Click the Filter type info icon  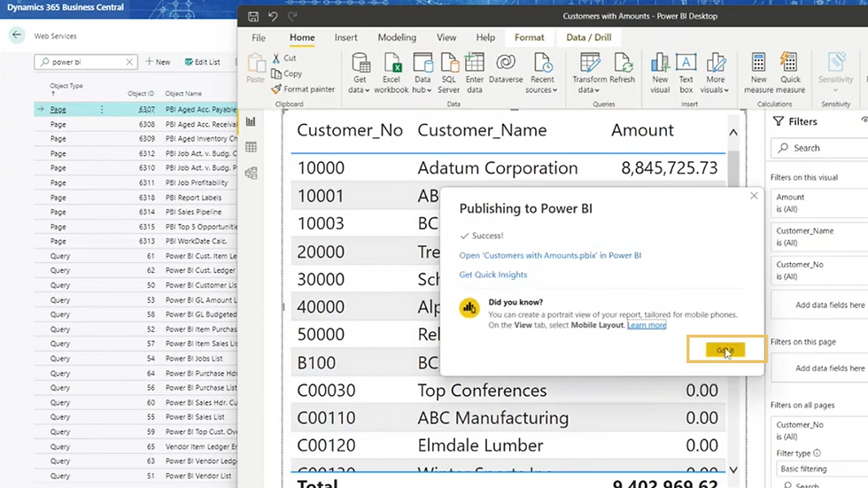coord(817,453)
